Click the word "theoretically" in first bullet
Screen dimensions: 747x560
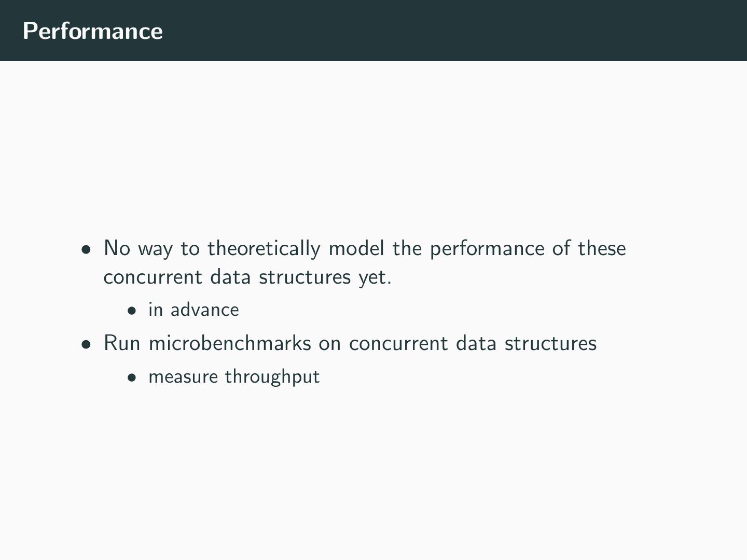(264, 249)
